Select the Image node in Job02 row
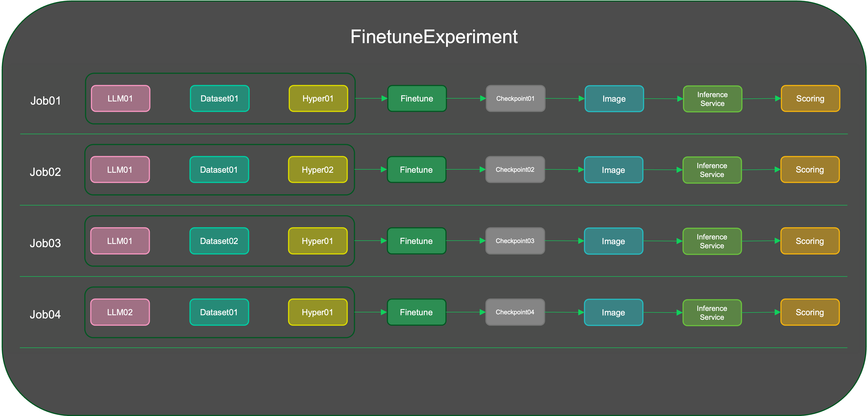 (613, 170)
